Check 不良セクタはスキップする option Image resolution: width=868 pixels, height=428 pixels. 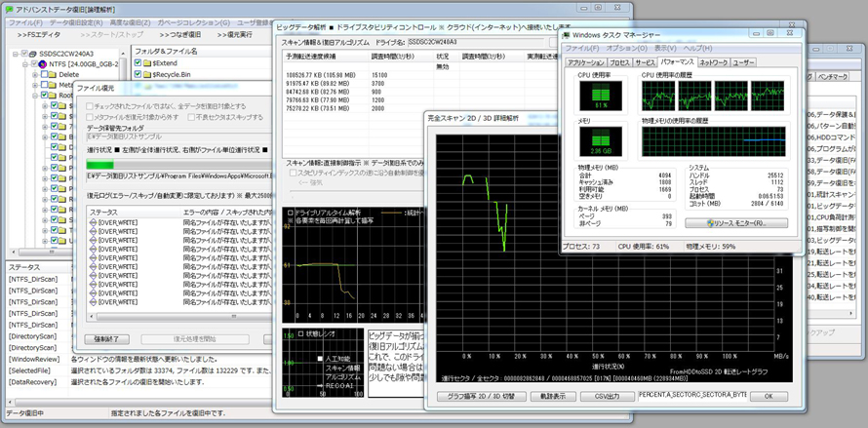coord(190,117)
